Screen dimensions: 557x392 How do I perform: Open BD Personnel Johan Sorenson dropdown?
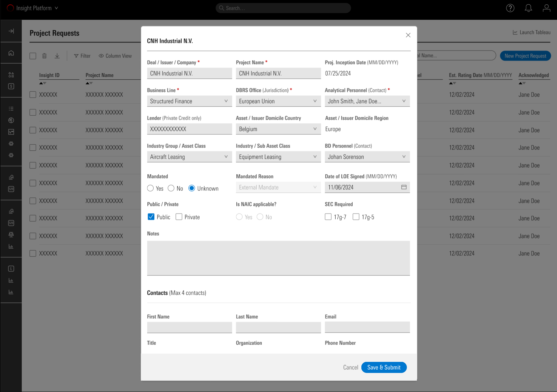click(x=367, y=157)
